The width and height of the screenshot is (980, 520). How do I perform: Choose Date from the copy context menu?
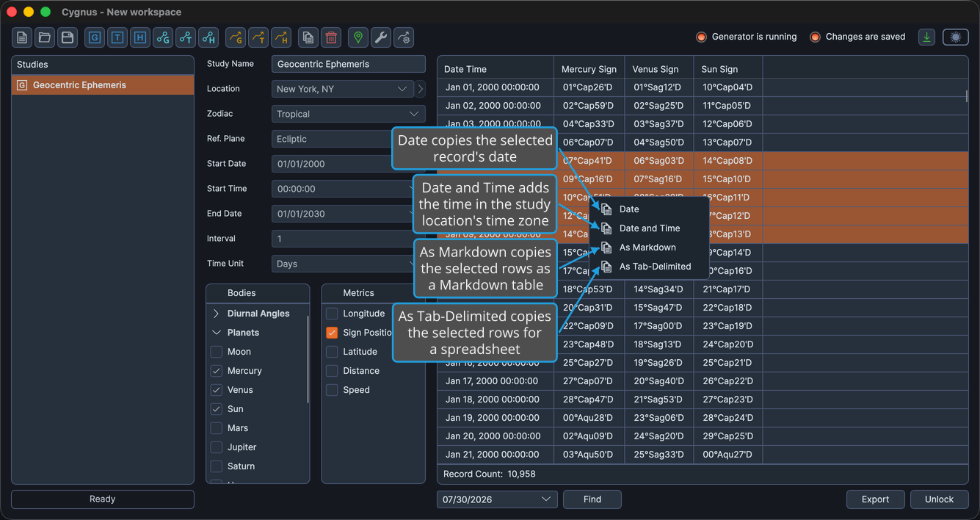pos(649,209)
